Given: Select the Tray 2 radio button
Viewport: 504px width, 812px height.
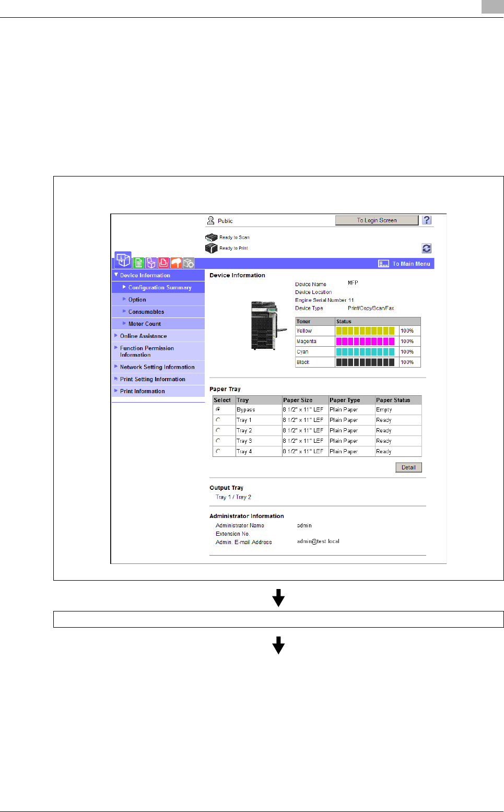Looking at the screenshot, I should (218, 430).
